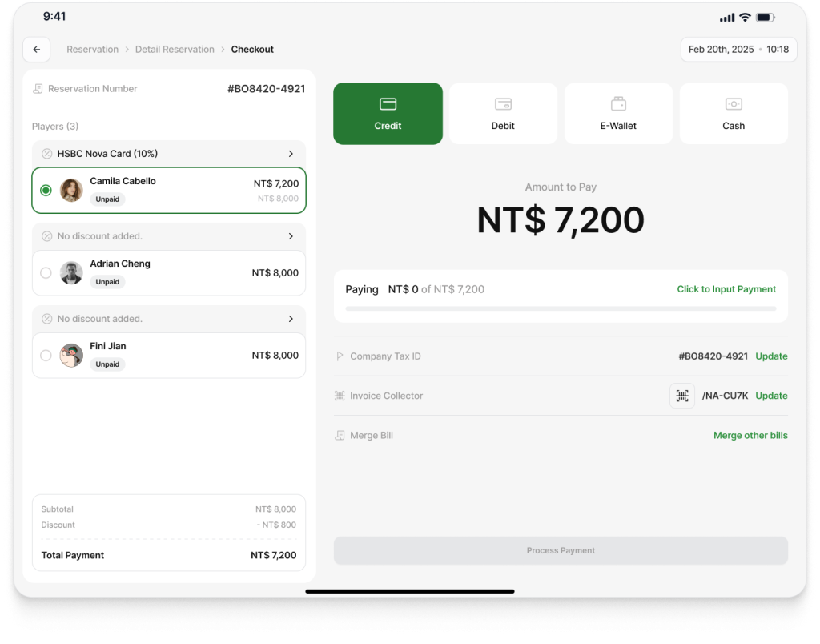820x644 pixels.
Task: Click the 9:41 status bar clock
Action: [54, 16]
